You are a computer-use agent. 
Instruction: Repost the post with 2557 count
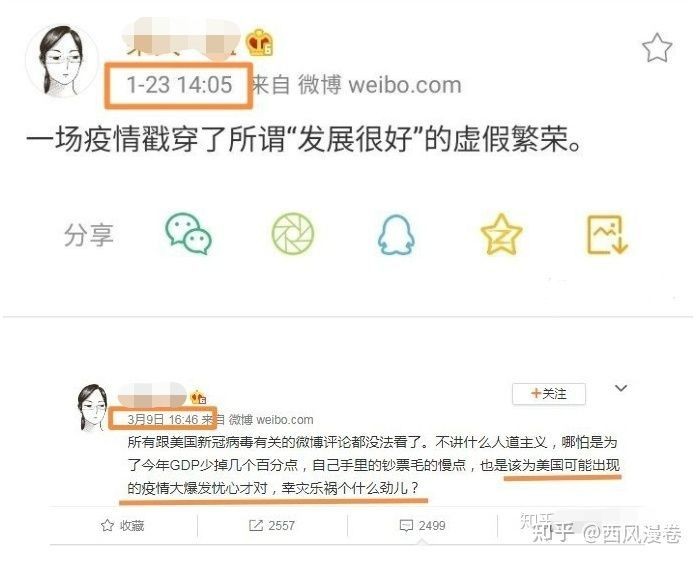pos(271,526)
